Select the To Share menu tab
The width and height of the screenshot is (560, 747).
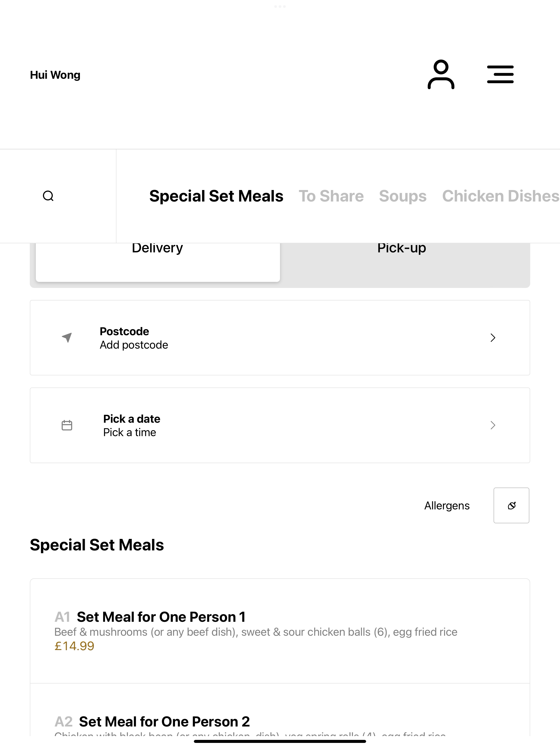click(x=331, y=196)
